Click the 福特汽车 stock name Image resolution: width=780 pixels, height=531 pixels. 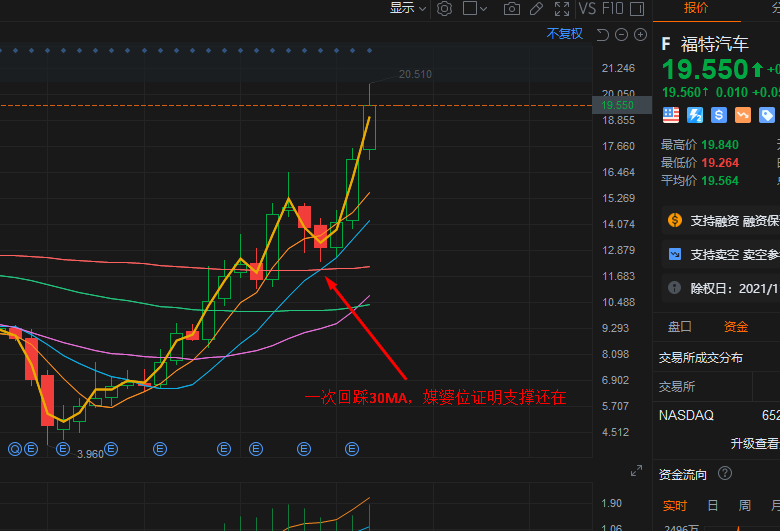tap(714, 44)
